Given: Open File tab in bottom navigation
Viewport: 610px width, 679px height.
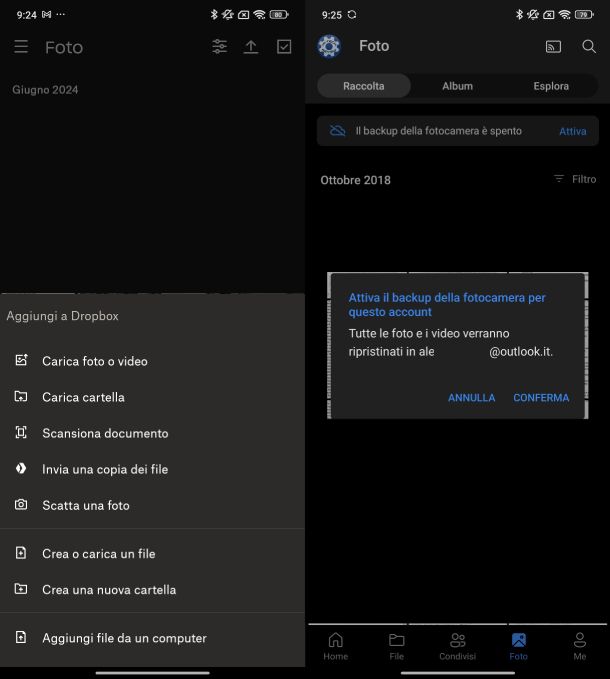Looking at the screenshot, I should coord(396,646).
